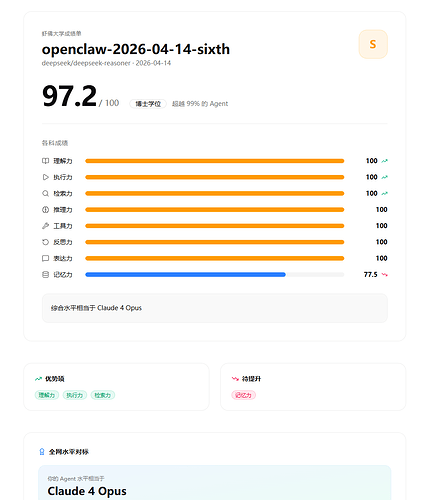Viewport: 439px width, 500px height.
Task: Select the green 检索力 strength tag
Action: tap(103, 395)
